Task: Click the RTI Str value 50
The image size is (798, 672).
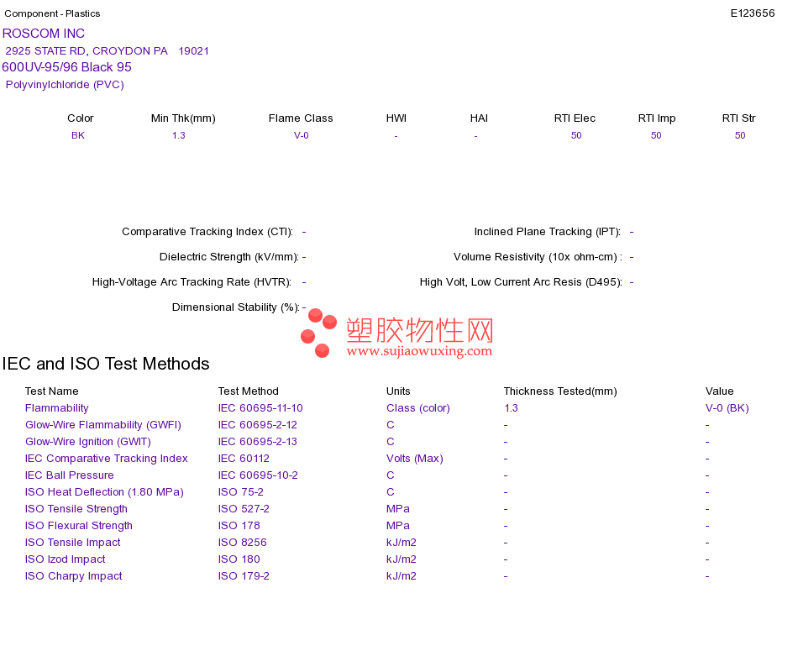Action: pos(740,135)
